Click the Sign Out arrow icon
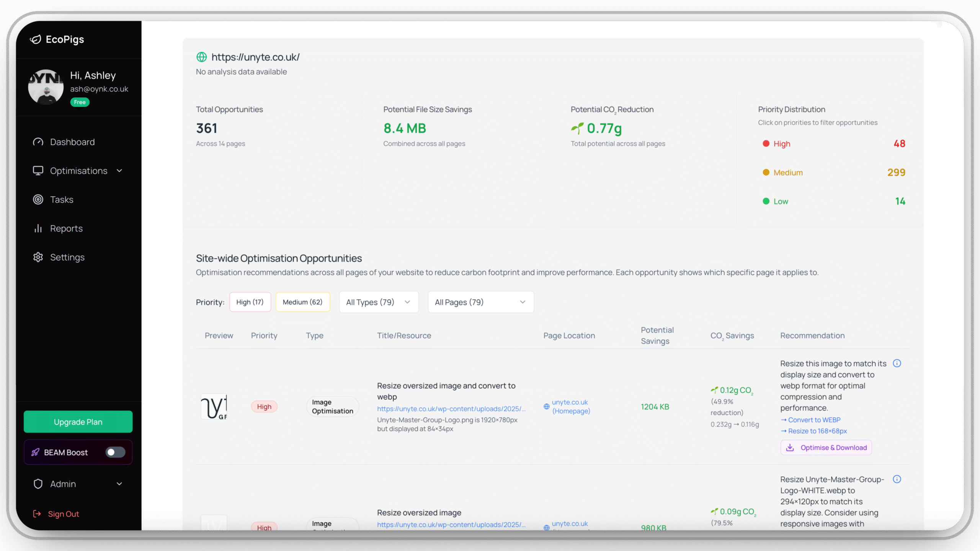The height and width of the screenshot is (551, 980). click(37, 514)
